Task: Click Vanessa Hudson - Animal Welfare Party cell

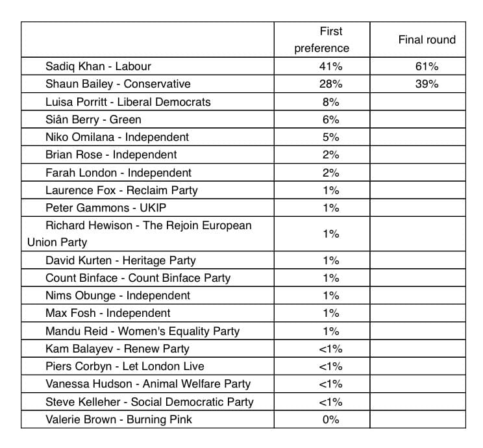Action: 147,384
